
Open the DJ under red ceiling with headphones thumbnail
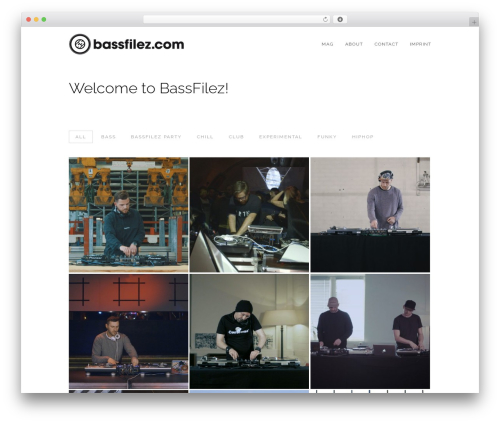coord(129,331)
